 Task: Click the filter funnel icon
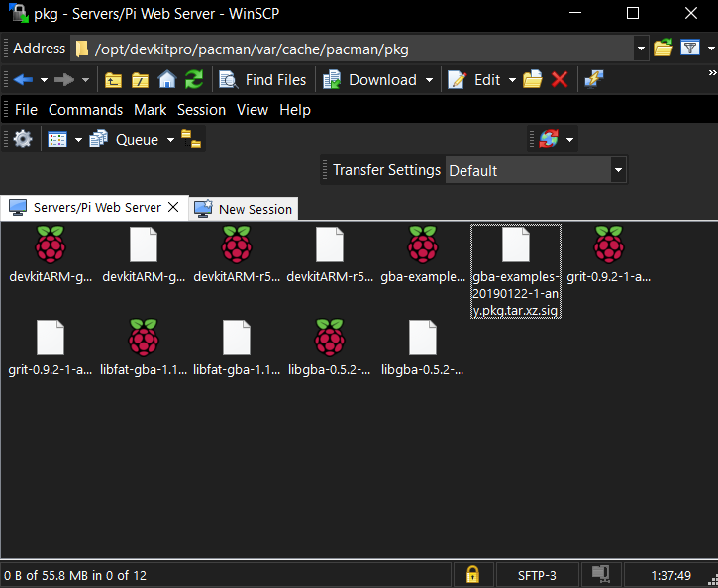690,48
